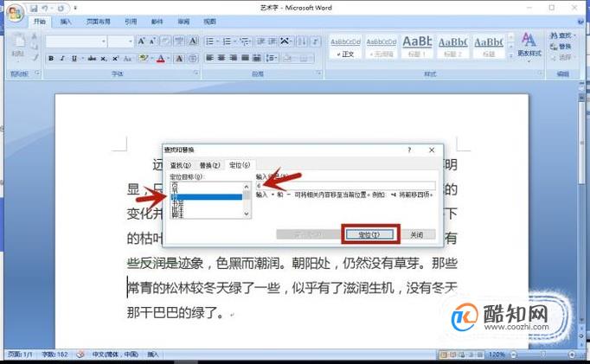The image size is (590, 364).
Task: Click the 关闭 button in dialog
Action: [x=416, y=234]
